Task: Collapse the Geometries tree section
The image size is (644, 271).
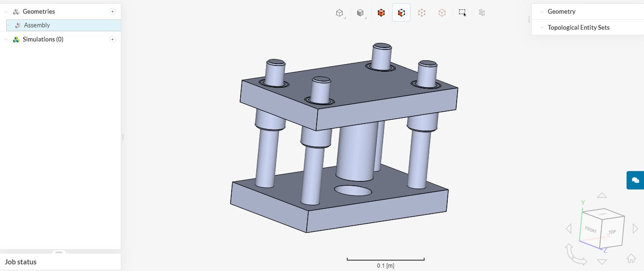Action: [6, 12]
